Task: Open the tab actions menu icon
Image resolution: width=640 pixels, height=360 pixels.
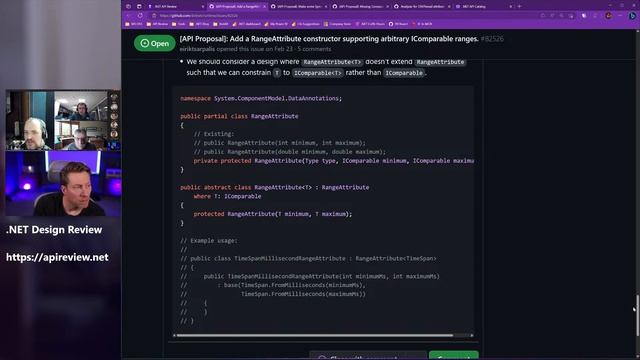Action: [139, 7]
